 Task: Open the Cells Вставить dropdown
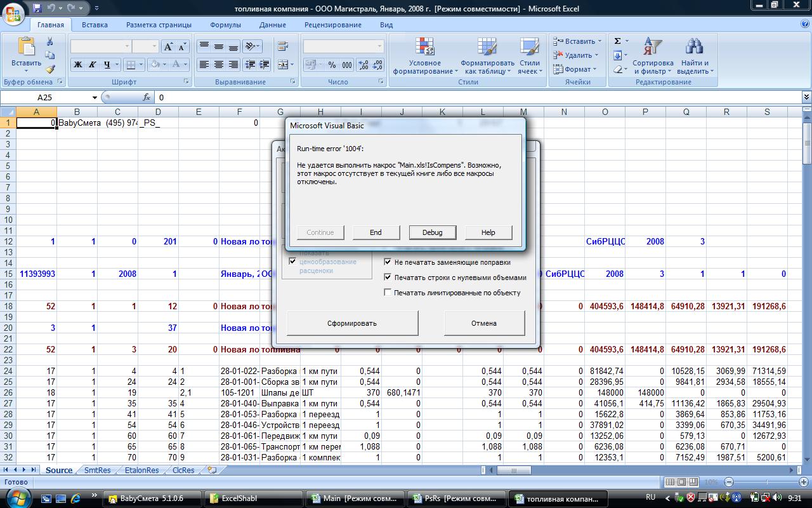tap(576, 41)
